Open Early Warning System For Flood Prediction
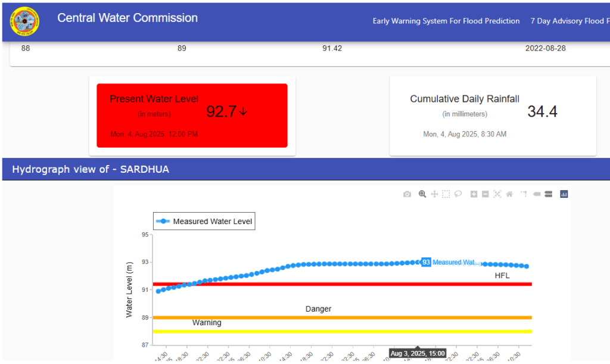Screen dimensions: 610x364 pyautogui.click(x=446, y=21)
